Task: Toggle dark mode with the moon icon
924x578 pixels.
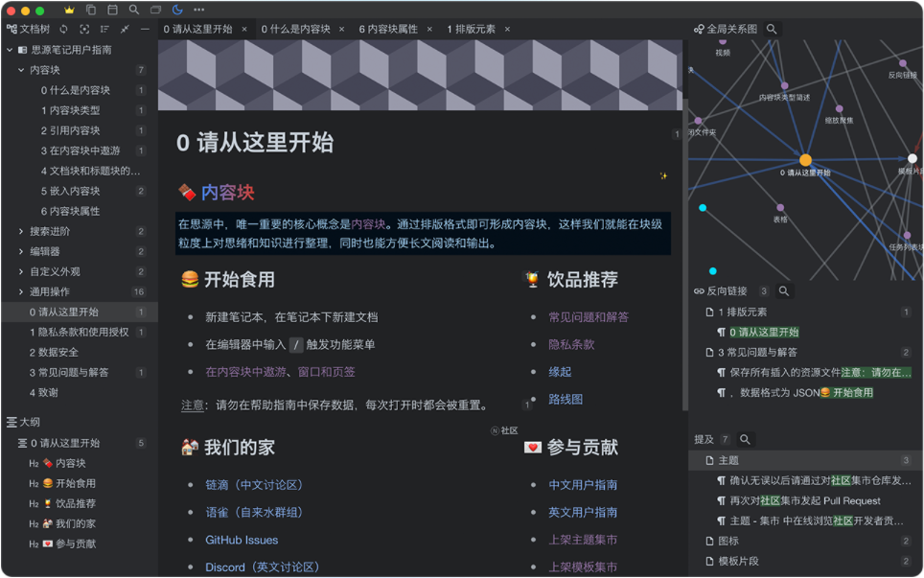Action: click(x=175, y=10)
